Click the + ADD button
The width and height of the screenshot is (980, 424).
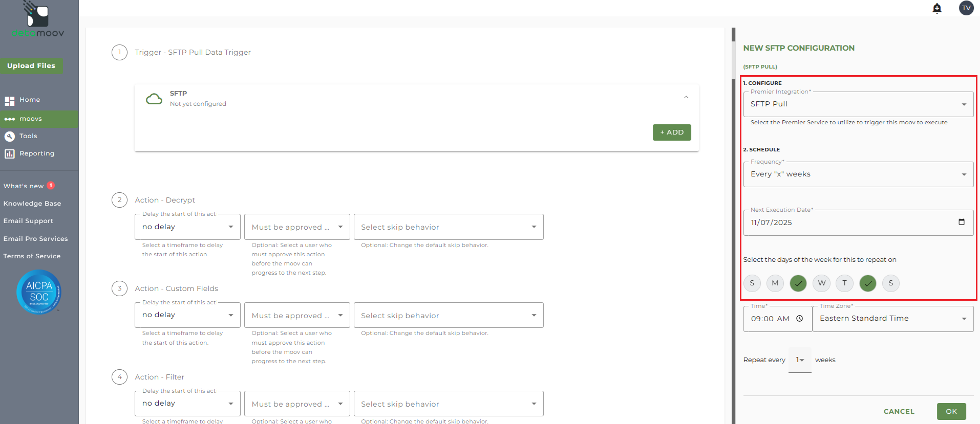tap(672, 132)
